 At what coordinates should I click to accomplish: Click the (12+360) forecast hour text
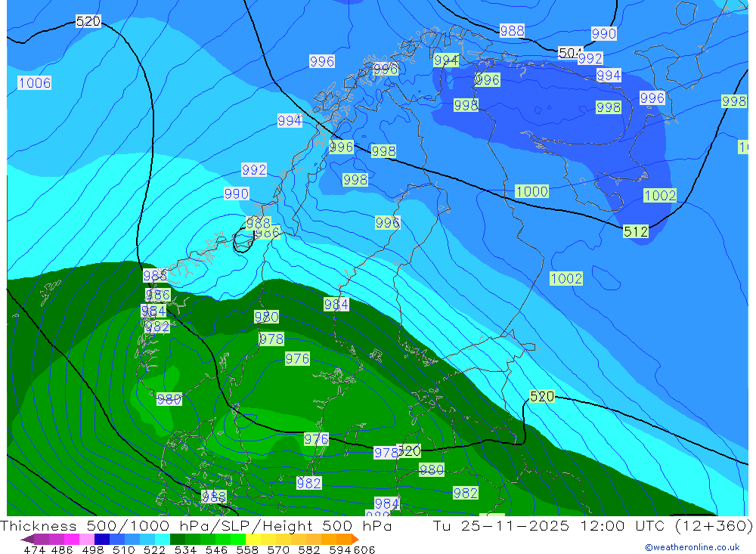[714, 525]
